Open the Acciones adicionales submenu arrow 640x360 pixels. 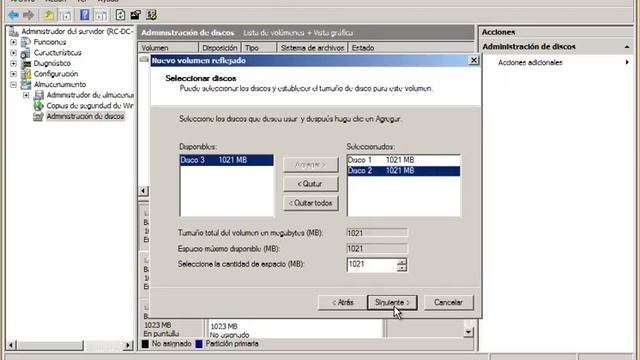pos(627,62)
